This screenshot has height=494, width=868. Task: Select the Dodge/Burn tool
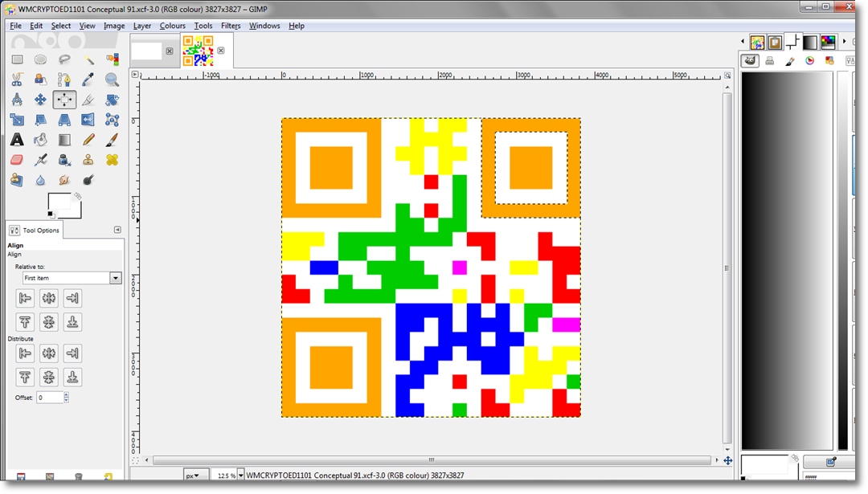88,180
